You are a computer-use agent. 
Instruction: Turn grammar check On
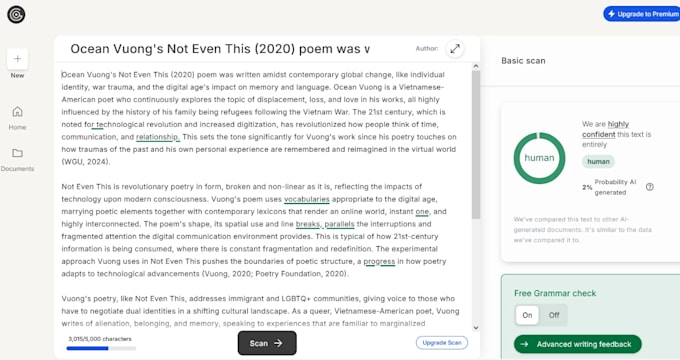527,315
